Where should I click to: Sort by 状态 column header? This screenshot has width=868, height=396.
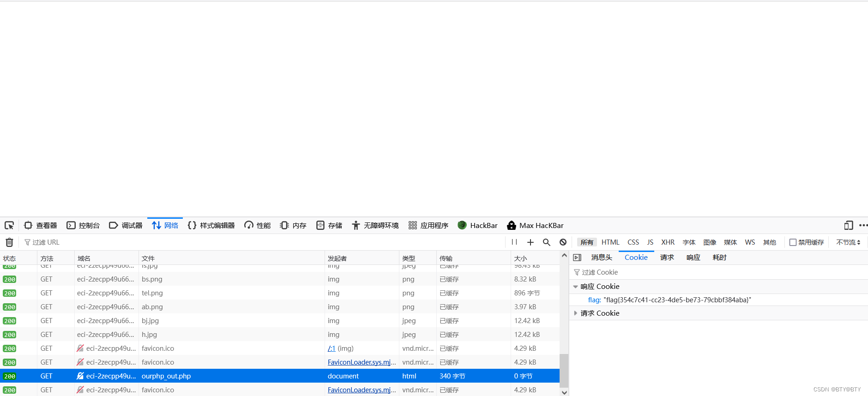[x=18, y=258]
